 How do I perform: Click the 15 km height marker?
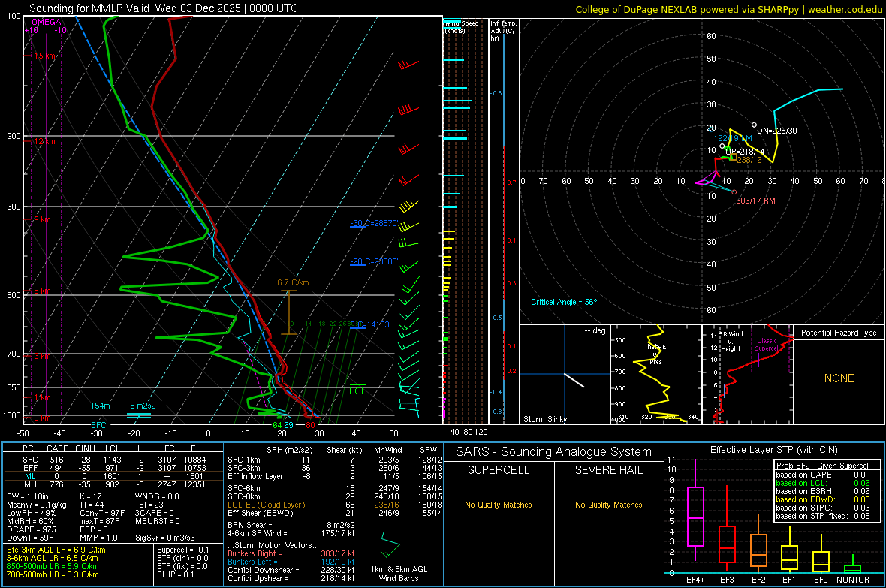tap(44, 56)
